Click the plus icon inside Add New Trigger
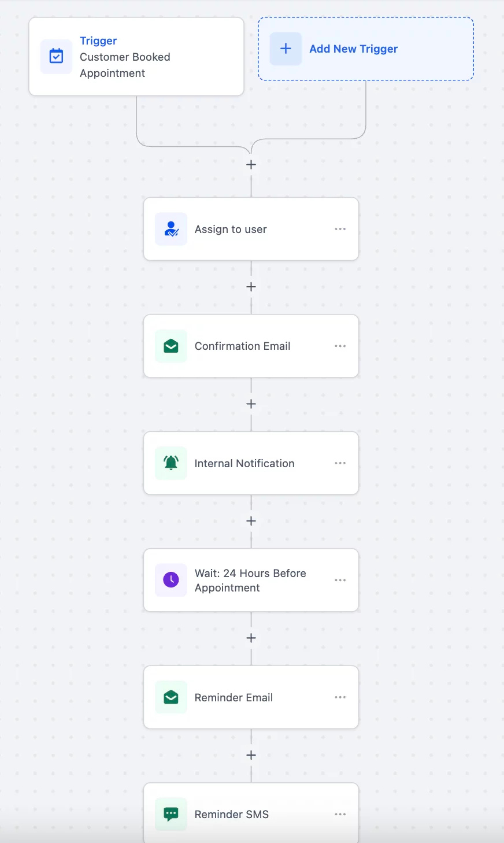Viewport: 504px width, 843px height. click(286, 49)
